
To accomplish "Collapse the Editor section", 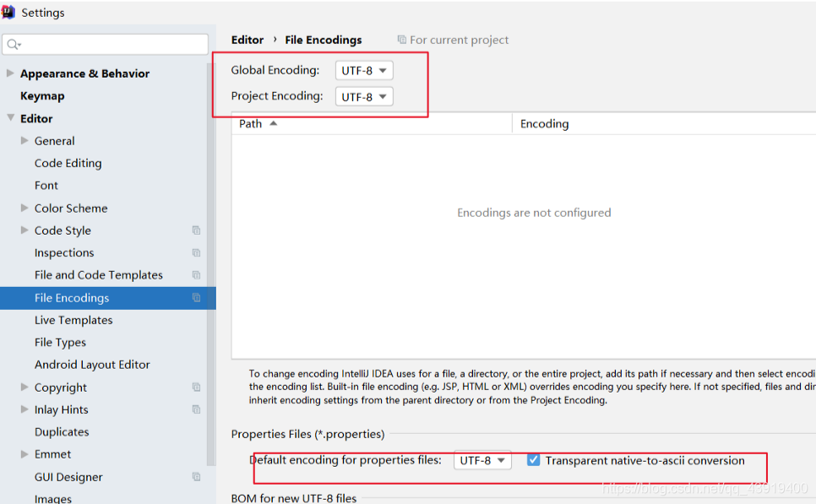I will pyautogui.click(x=10, y=117).
